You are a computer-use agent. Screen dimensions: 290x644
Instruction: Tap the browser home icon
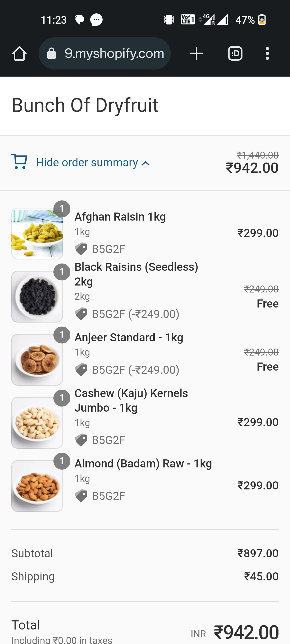click(19, 53)
